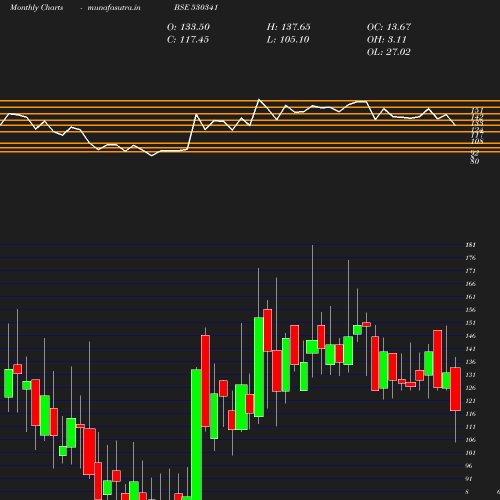Click the 146 label on candlestick price axis
The image size is (500, 500).
tap(470, 336)
